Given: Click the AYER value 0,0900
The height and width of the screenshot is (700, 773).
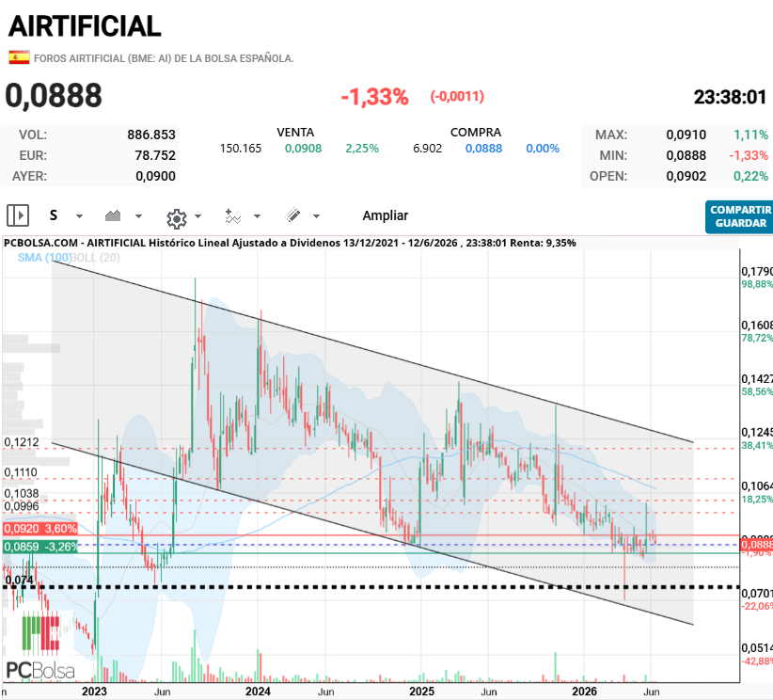Looking at the screenshot, I should click(x=155, y=176).
